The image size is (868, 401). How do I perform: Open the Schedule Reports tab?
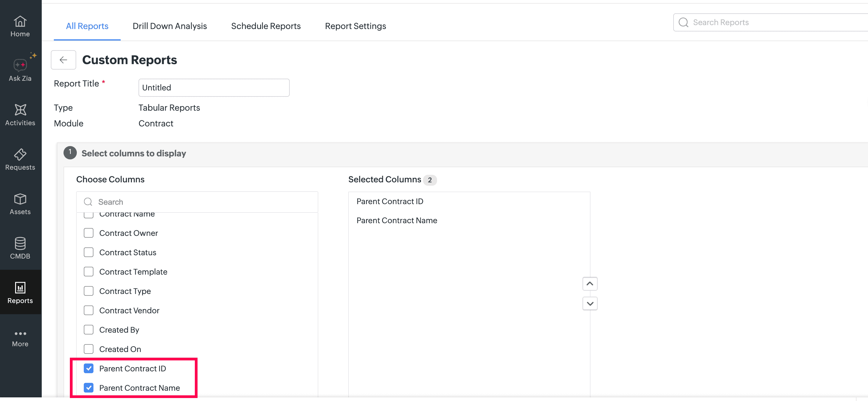pyautogui.click(x=266, y=26)
